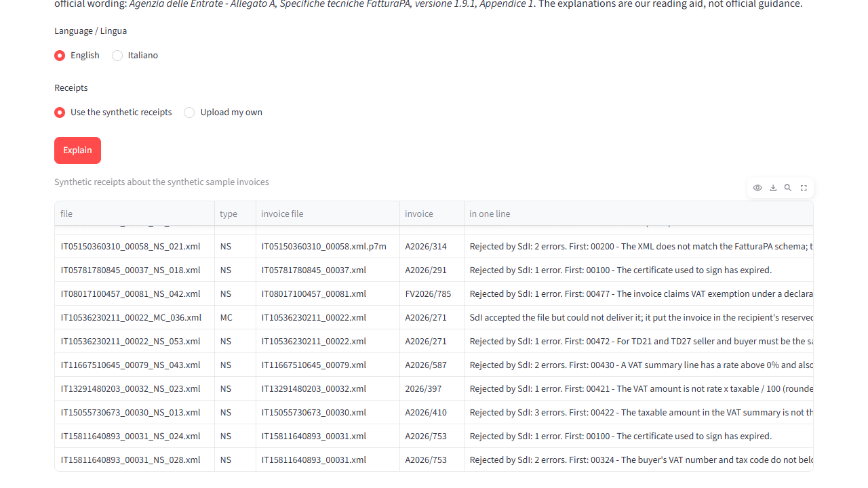Sort by the type column header
Screen dimensions: 868x488
click(235, 213)
